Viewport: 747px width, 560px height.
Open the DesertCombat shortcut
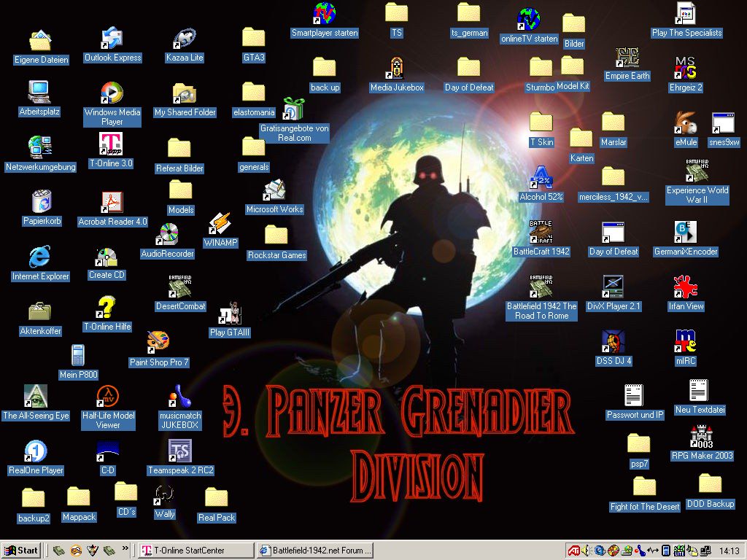point(180,287)
